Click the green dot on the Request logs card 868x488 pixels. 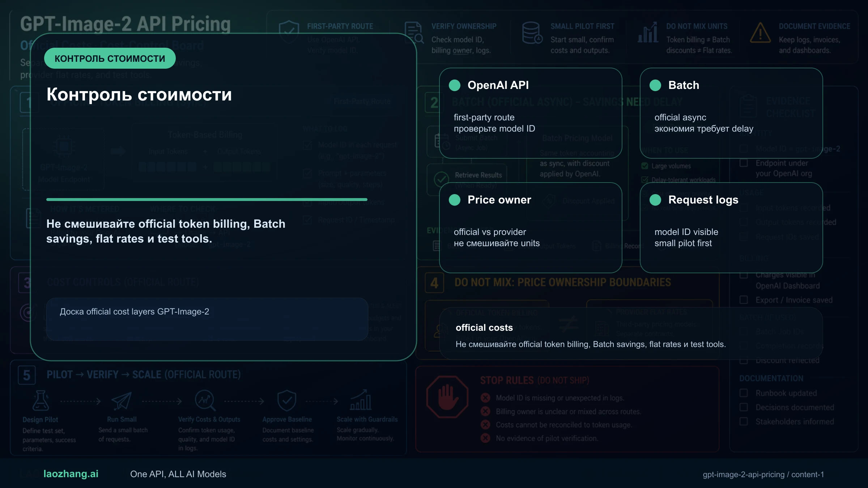click(655, 200)
